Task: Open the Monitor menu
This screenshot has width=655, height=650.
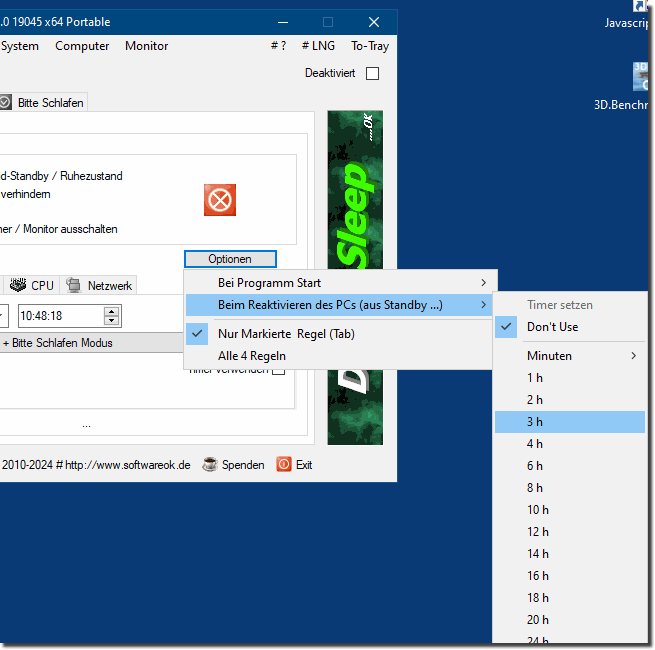Action: [147, 46]
